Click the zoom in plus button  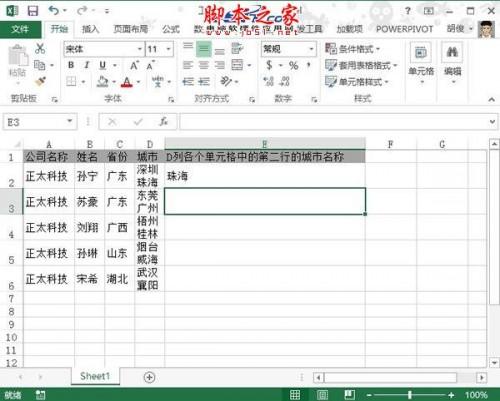[451, 395]
